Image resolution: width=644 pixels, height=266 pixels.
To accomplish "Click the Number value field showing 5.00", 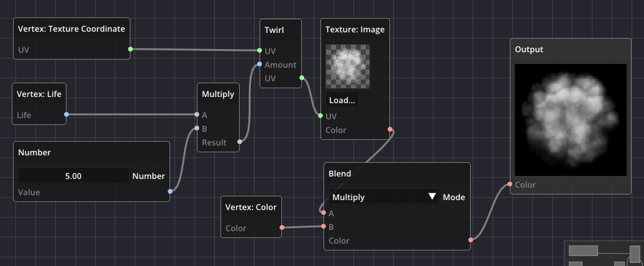I will pyautogui.click(x=74, y=176).
